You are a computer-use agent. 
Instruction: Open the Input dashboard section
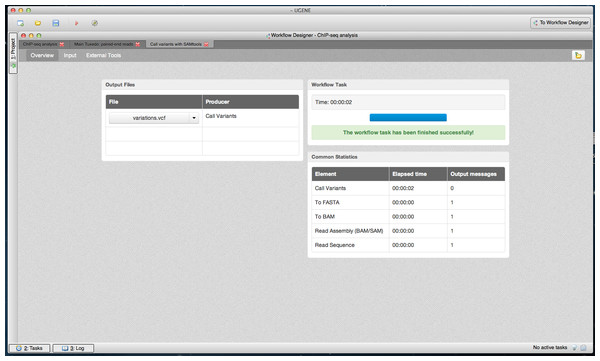point(70,56)
